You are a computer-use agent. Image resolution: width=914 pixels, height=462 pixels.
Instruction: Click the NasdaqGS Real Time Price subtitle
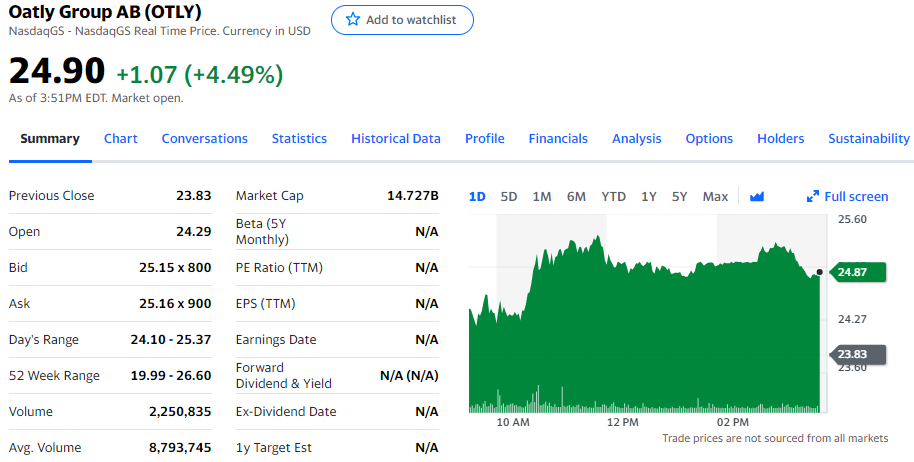(160, 31)
